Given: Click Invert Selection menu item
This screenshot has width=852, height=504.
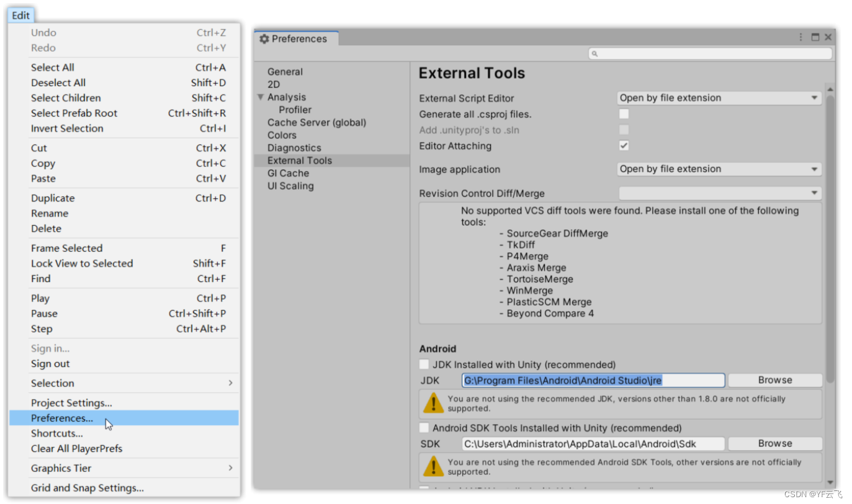Looking at the screenshot, I should pyautogui.click(x=124, y=128).
